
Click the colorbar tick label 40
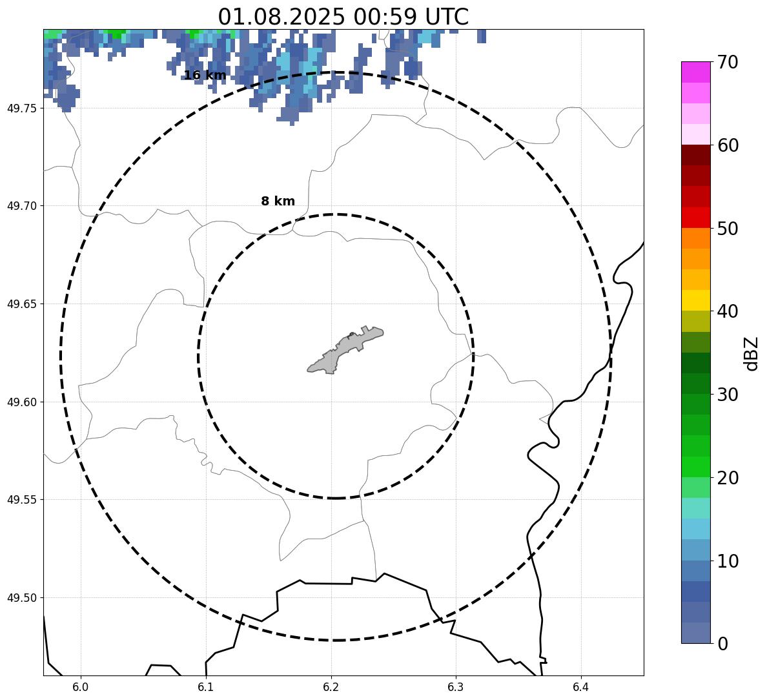click(728, 311)
